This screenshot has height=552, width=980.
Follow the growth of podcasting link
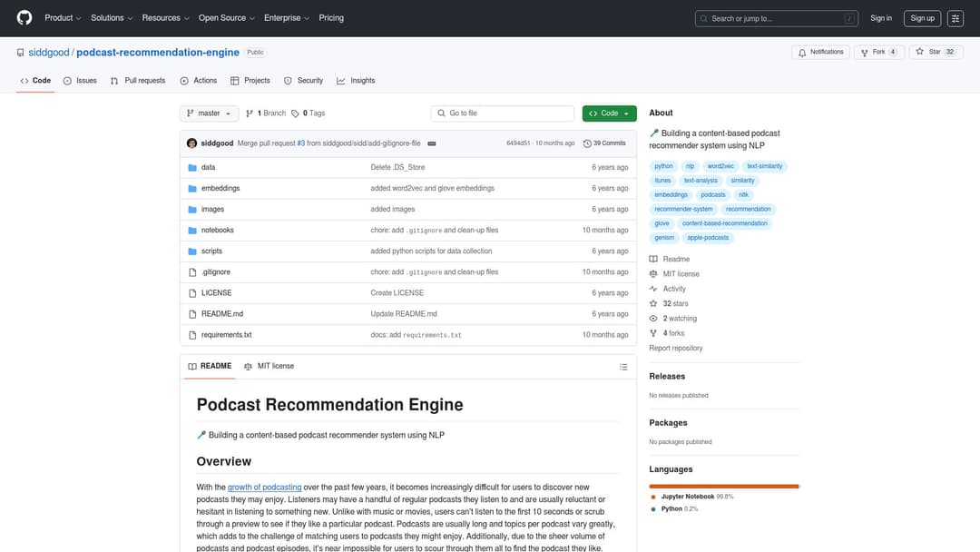[264, 487]
